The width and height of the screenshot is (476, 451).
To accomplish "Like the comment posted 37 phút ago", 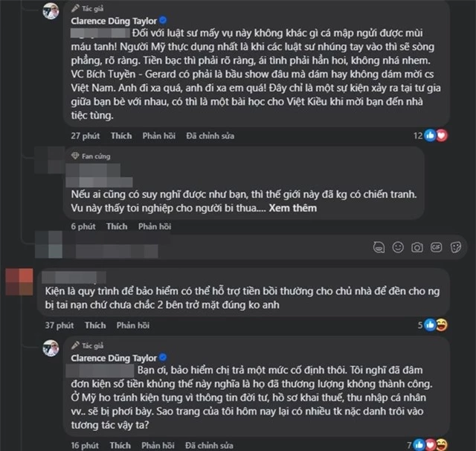I will point(95,325).
